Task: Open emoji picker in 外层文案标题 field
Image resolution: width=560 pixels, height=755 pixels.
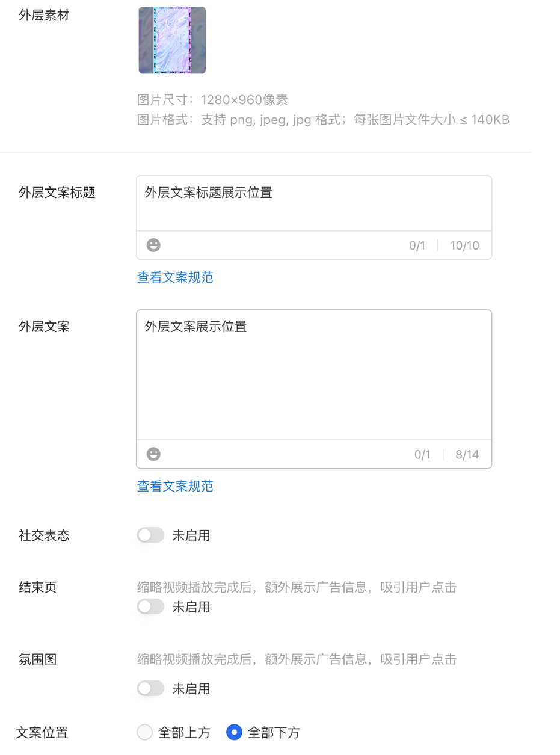Action: coord(154,245)
